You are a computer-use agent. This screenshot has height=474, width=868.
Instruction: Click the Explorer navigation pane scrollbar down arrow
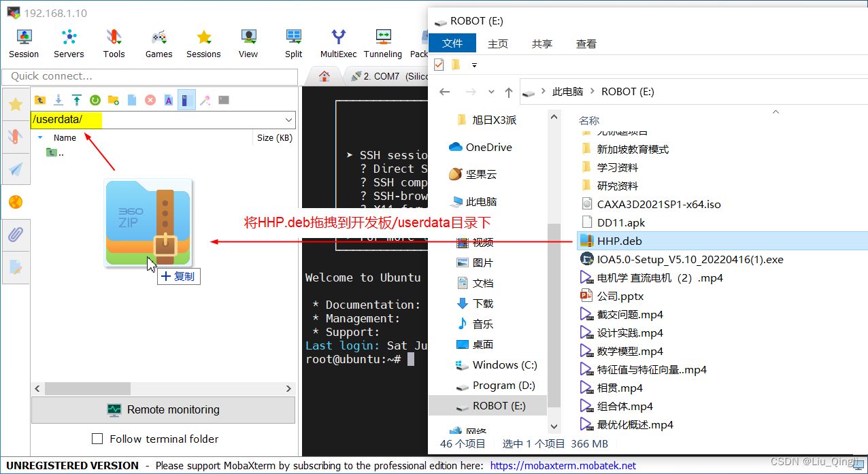554,426
